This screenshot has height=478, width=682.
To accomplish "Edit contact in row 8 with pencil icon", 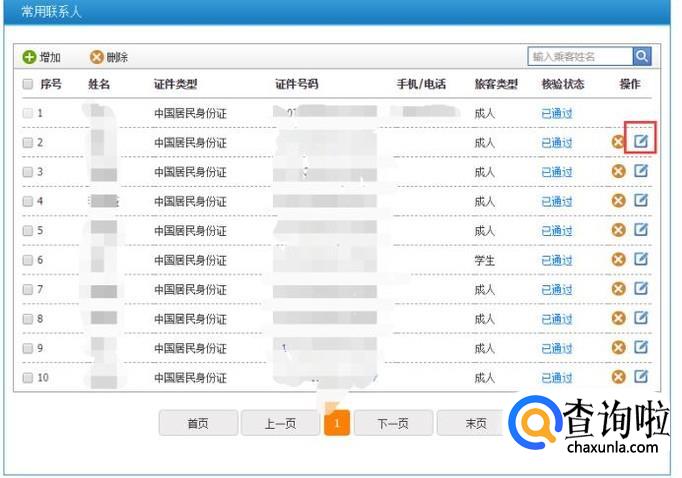I will click(641, 317).
